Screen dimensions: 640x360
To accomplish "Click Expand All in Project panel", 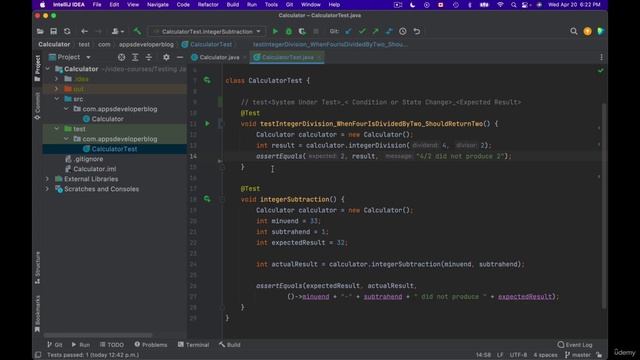I will coord(135,58).
